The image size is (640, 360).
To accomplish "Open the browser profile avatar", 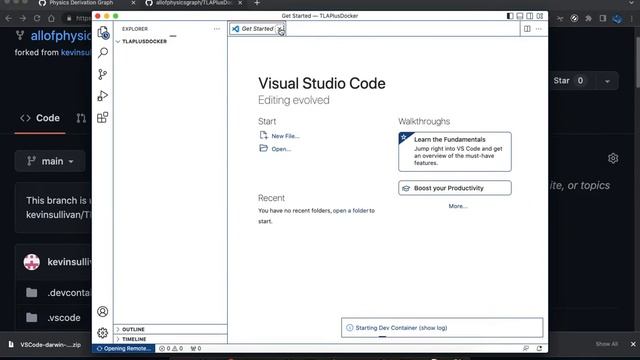I will click(x=617, y=18).
